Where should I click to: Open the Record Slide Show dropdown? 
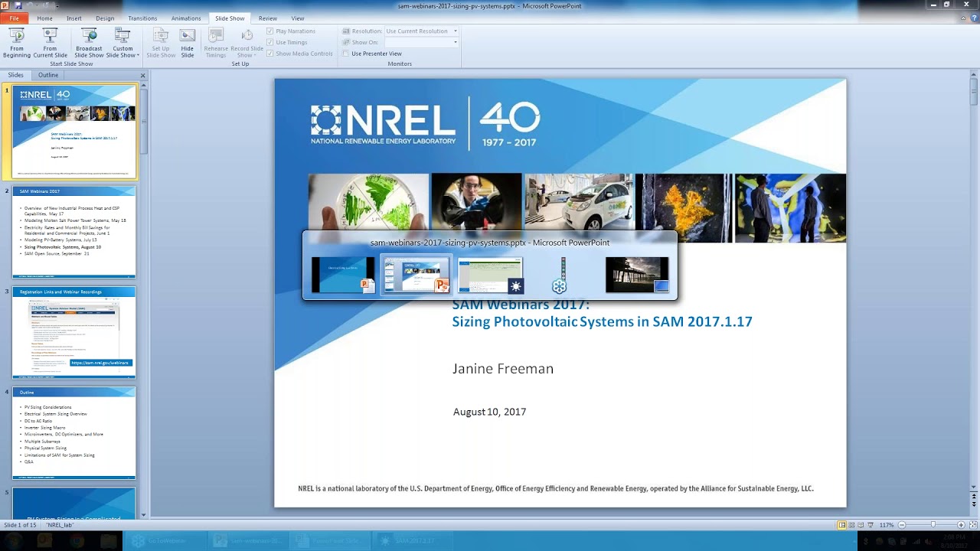point(247,43)
